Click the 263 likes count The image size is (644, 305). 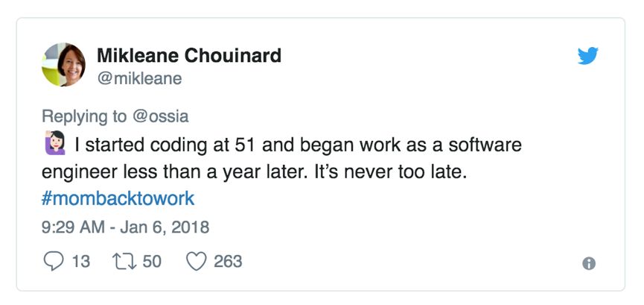tap(228, 262)
